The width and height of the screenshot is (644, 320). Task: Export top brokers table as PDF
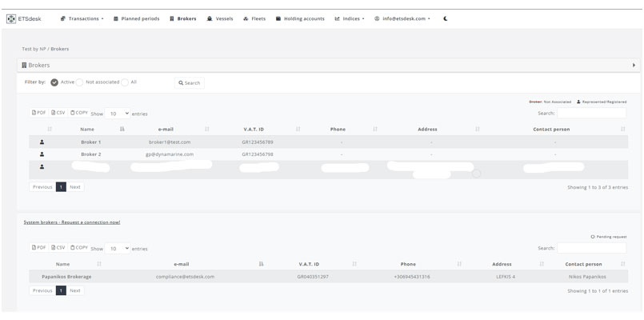[x=38, y=113]
